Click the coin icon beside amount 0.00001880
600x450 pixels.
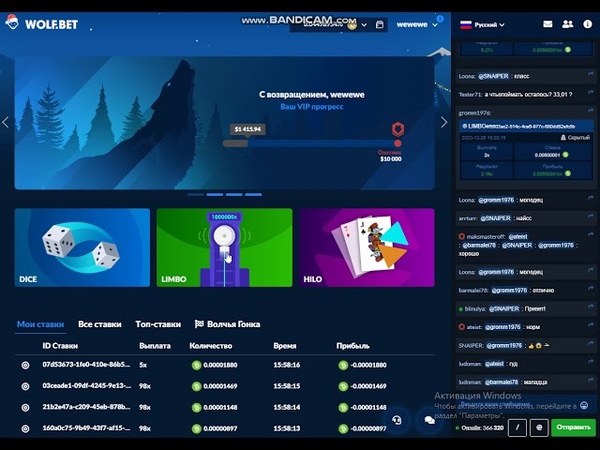[x=196, y=365]
